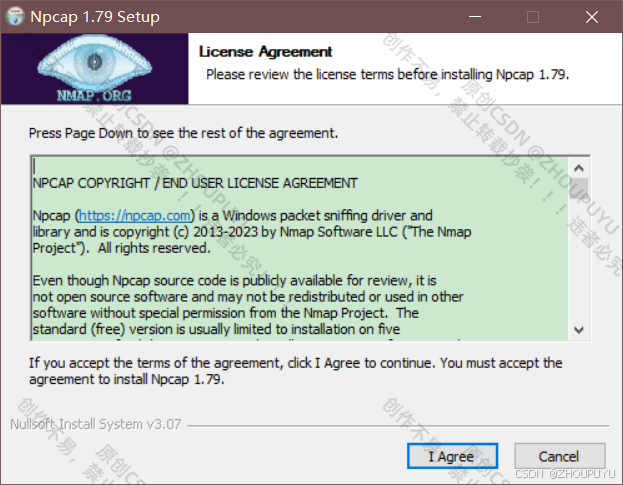Viewport: 623px width, 485px height.
Task: Click the license scrollbar thumb
Action: point(579,188)
